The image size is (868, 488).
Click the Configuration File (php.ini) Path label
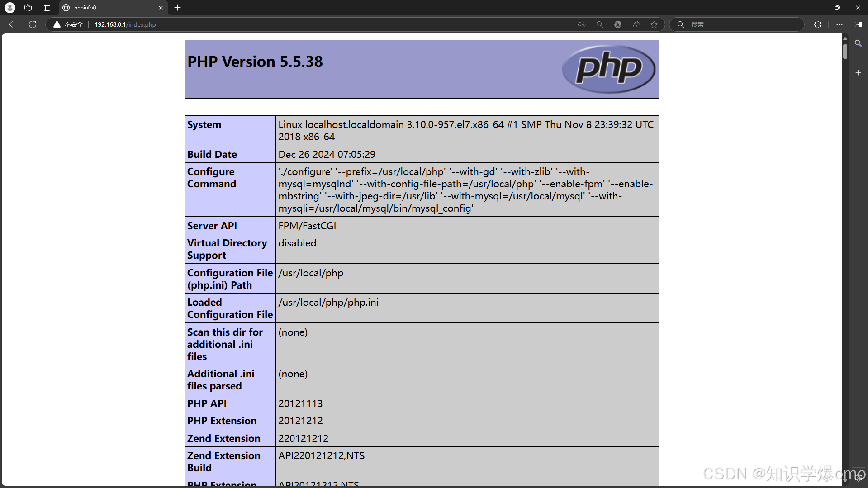230,279
